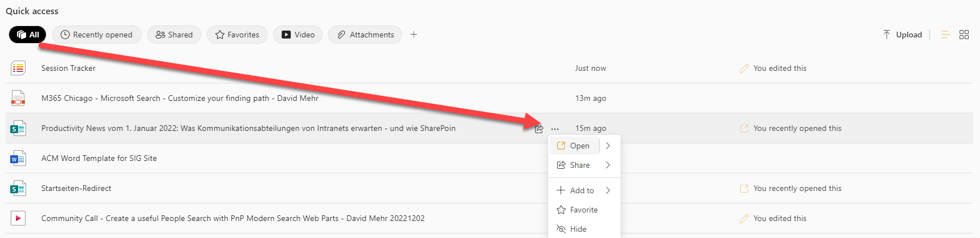Expand the Add to submenu arrow

point(608,190)
